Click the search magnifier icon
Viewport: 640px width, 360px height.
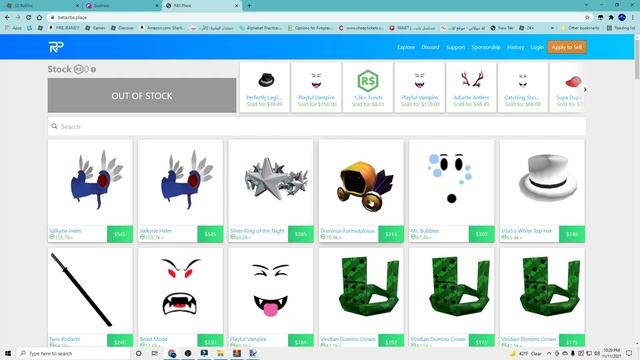[54, 127]
